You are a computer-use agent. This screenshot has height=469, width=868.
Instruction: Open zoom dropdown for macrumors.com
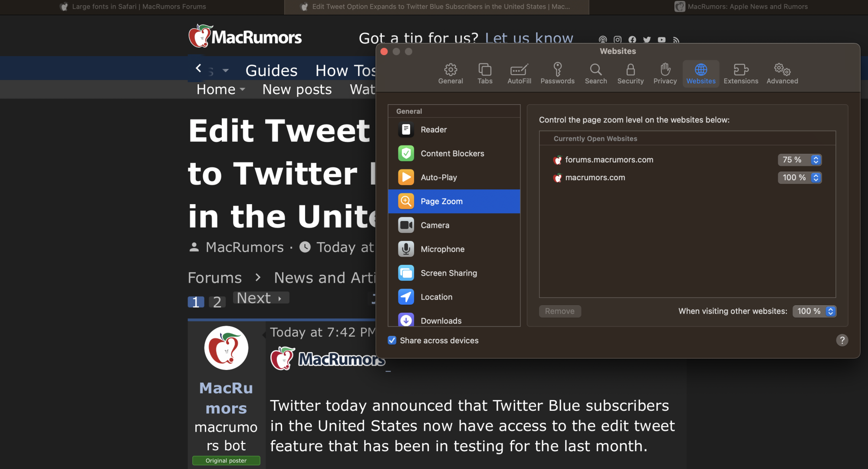[x=799, y=178]
